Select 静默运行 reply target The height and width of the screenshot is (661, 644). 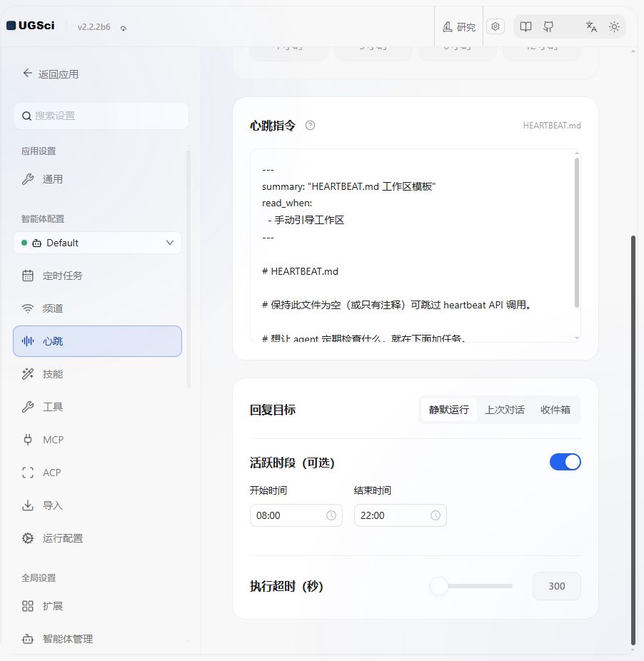click(449, 410)
